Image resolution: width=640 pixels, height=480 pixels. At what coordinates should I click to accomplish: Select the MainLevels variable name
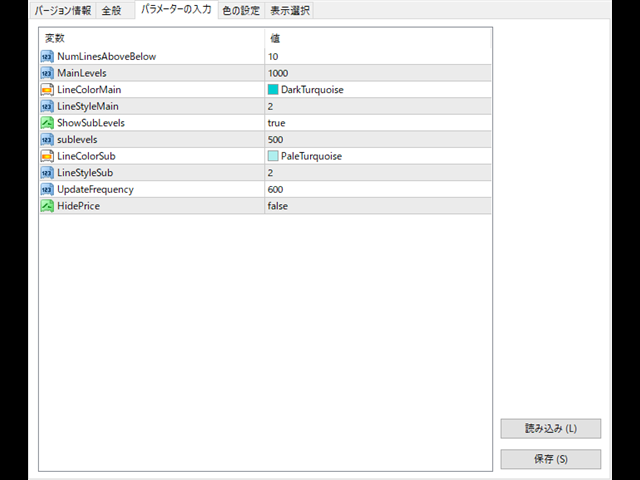click(x=82, y=73)
